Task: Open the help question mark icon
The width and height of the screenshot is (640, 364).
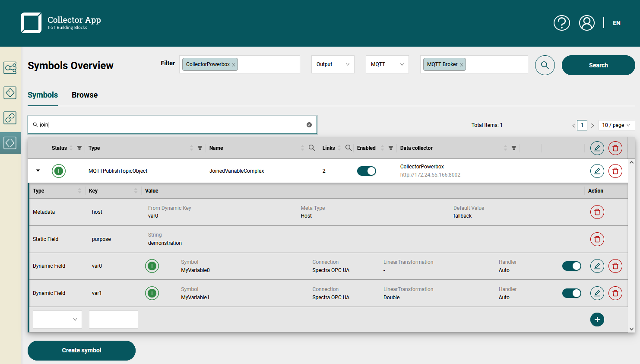Action: tap(561, 23)
